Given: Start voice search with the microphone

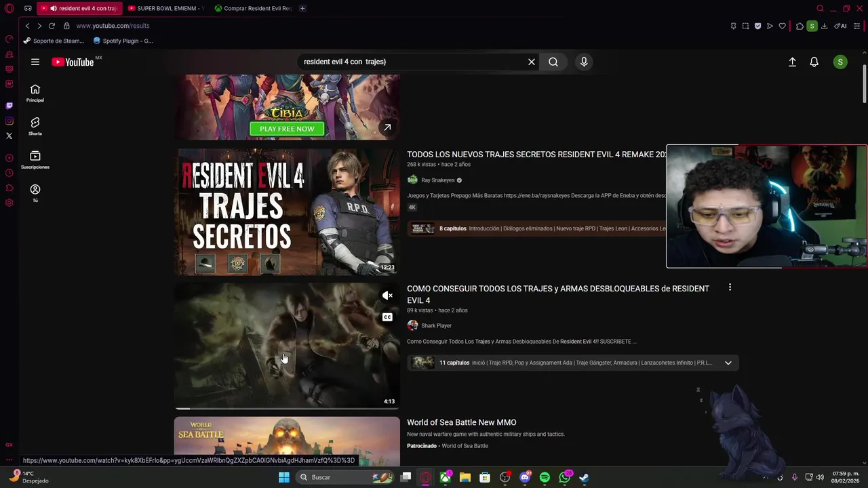Looking at the screenshot, I should tap(584, 62).
